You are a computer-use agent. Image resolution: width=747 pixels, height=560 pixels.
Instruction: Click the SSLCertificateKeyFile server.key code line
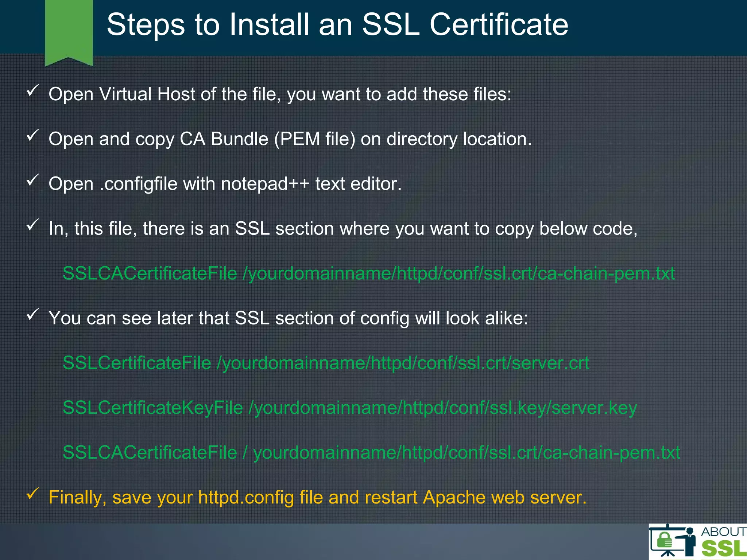click(x=350, y=408)
